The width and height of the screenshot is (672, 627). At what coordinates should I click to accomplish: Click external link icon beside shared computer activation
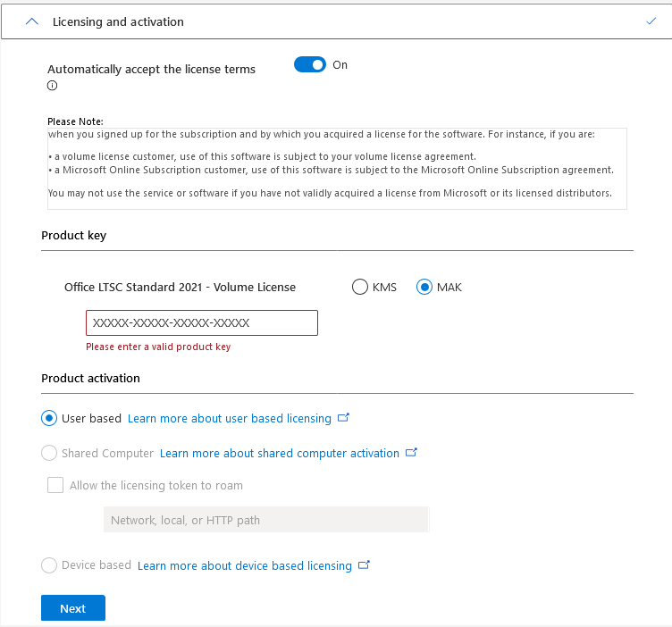pos(411,452)
